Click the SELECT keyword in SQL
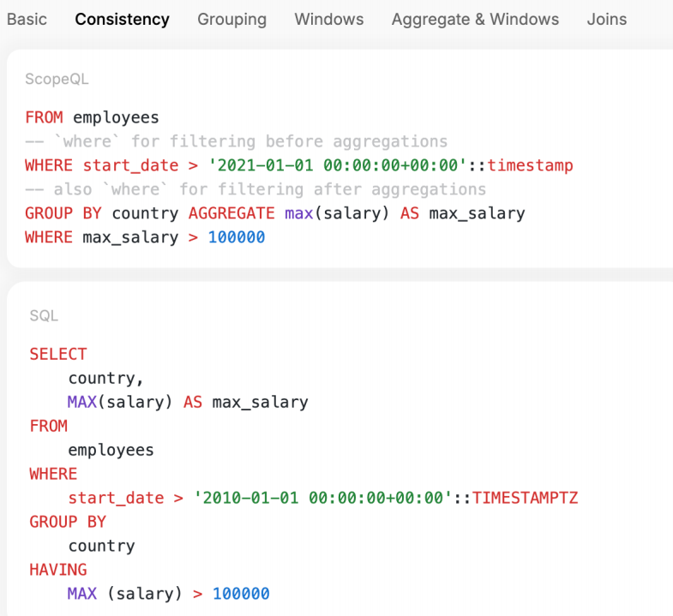 (58, 355)
